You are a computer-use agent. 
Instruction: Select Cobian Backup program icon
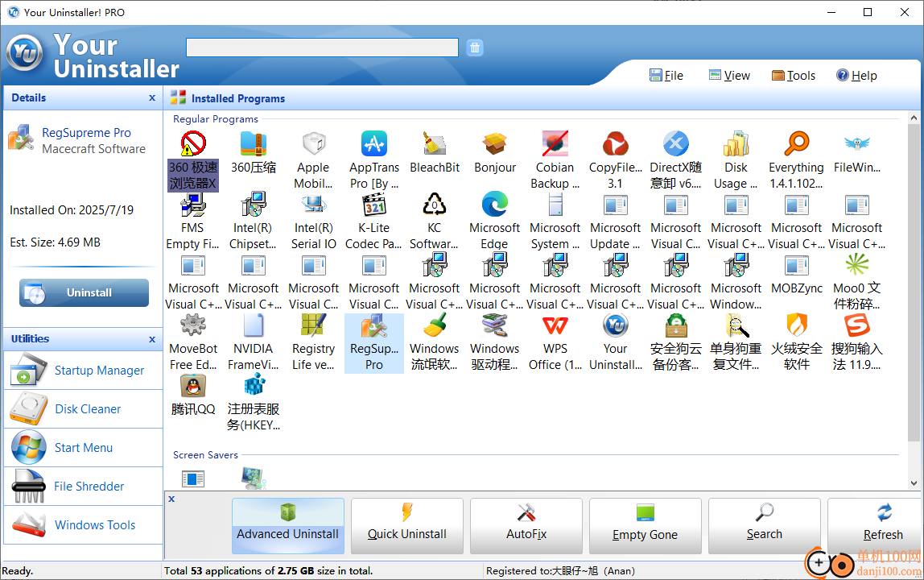555,144
